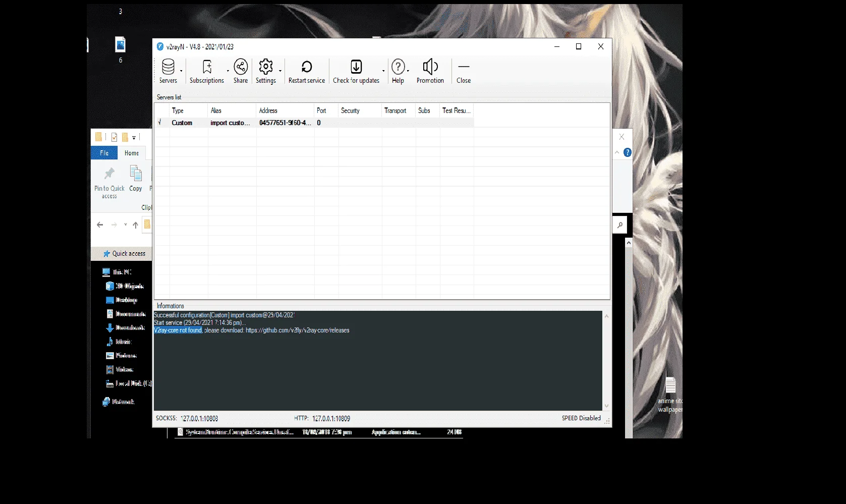Open recent locations dropdown in Explorer
The image size is (846, 504).
[126, 225]
